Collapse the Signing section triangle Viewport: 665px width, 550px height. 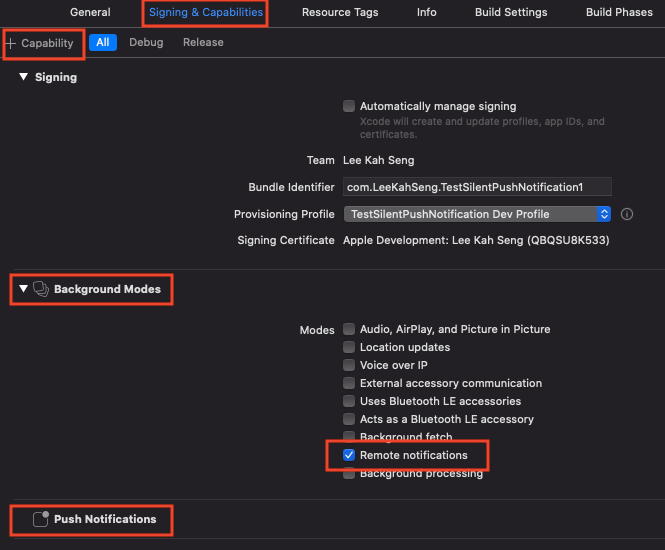[x=23, y=77]
